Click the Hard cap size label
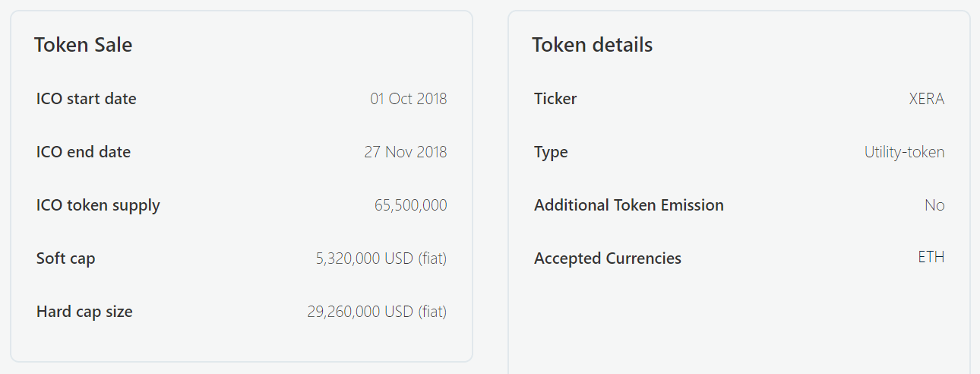 84,312
